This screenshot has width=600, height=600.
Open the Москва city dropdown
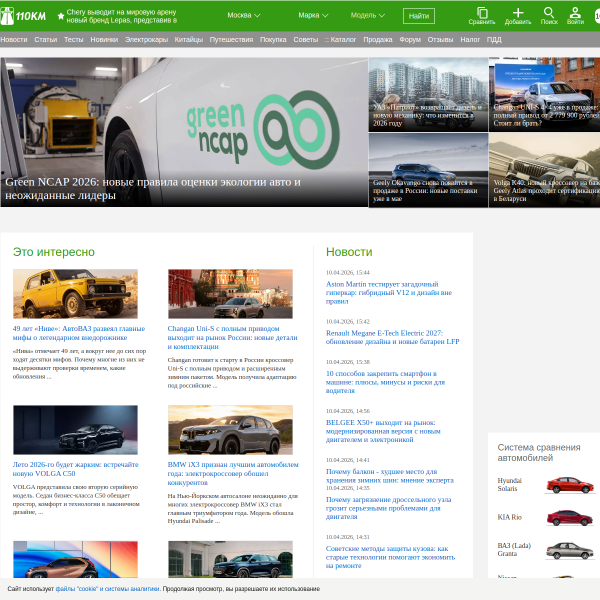coord(243,16)
